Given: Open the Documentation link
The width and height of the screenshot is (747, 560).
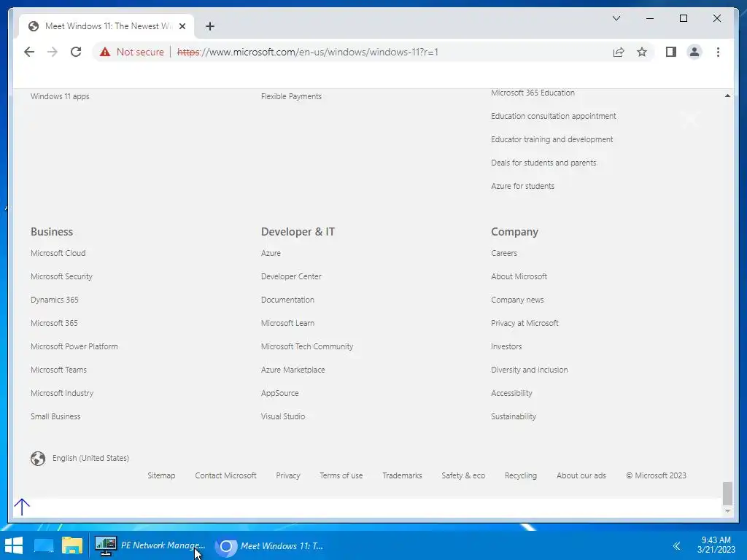Looking at the screenshot, I should [287, 300].
